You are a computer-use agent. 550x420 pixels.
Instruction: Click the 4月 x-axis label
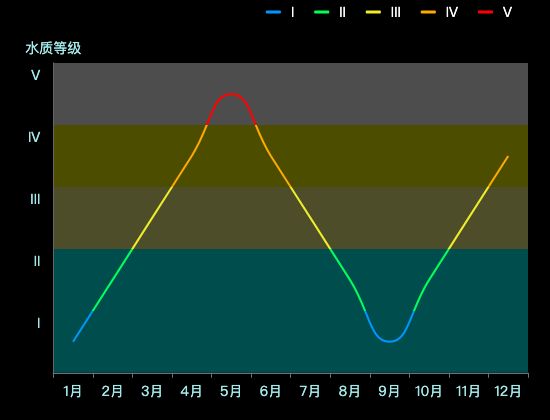coord(192,391)
